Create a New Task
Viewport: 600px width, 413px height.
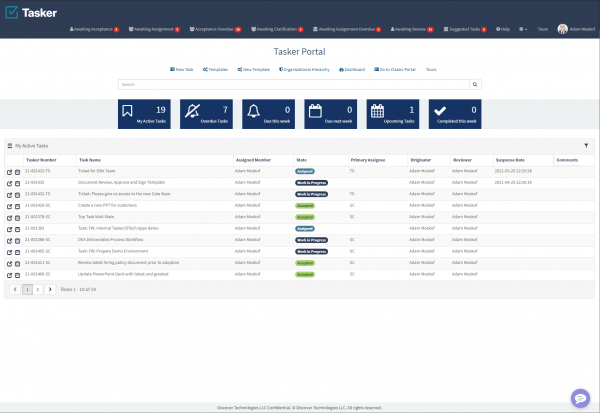pos(182,69)
